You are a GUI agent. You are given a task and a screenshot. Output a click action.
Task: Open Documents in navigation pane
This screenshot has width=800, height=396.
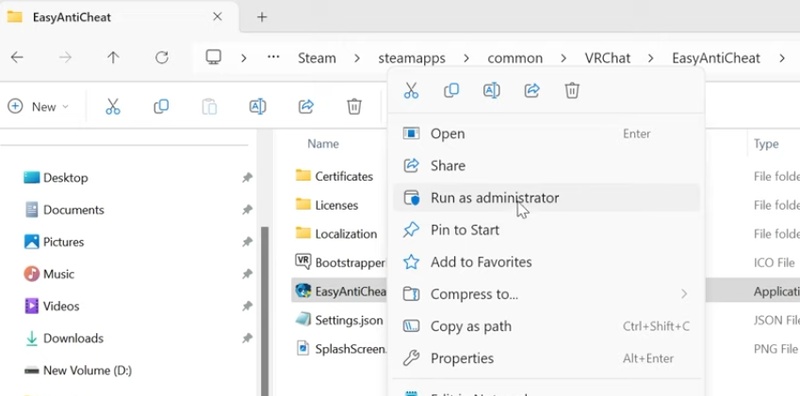point(64,210)
